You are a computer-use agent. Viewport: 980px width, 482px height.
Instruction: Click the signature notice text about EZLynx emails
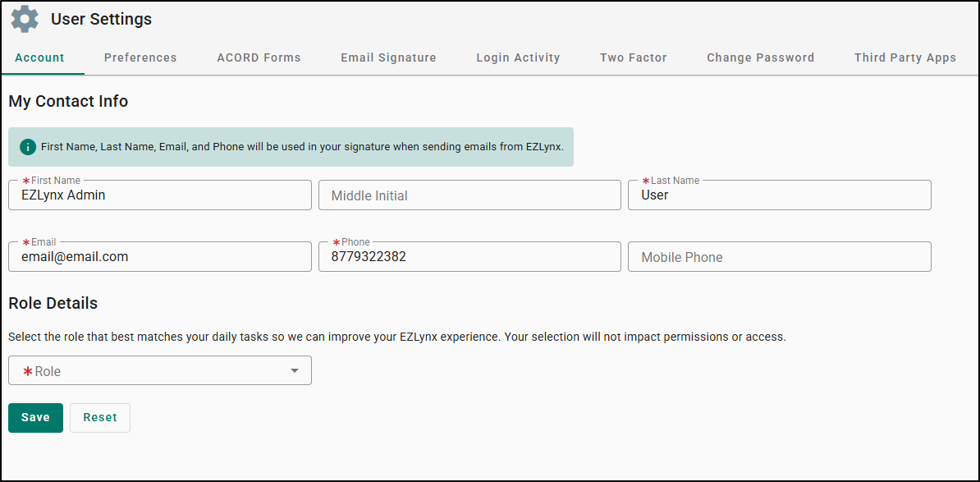point(303,147)
